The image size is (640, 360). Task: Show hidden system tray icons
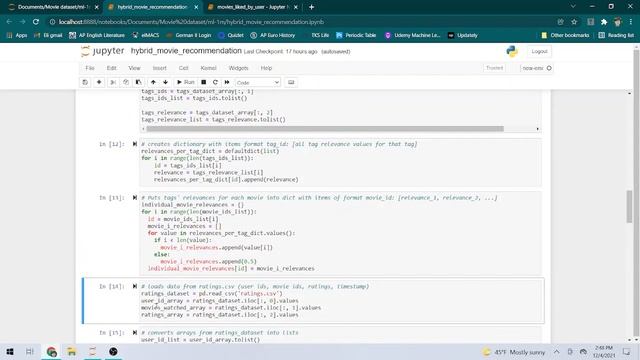[x=556, y=351]
